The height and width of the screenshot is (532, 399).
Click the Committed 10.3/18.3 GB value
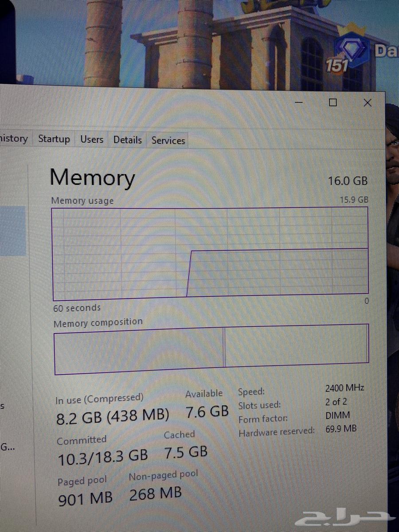[x=103, y=456]
